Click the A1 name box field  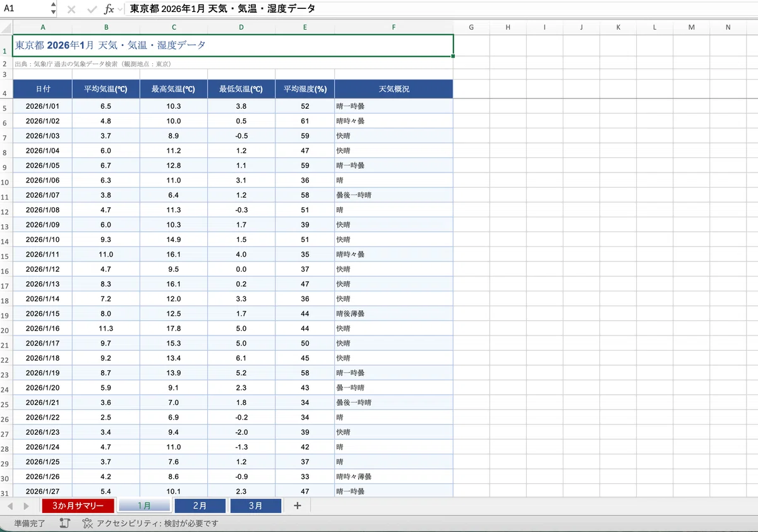pos(25,9)
